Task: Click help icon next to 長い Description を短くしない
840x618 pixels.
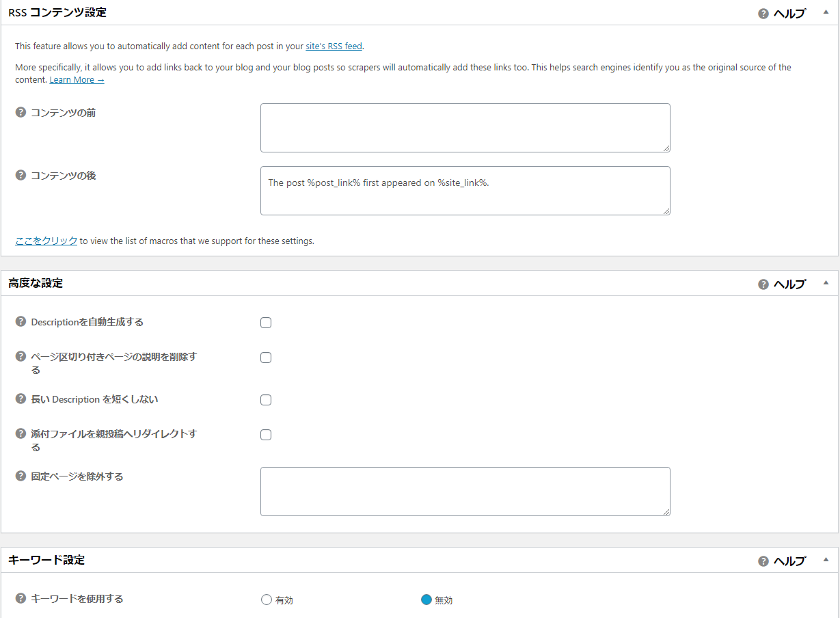Action: click(21, 399)
